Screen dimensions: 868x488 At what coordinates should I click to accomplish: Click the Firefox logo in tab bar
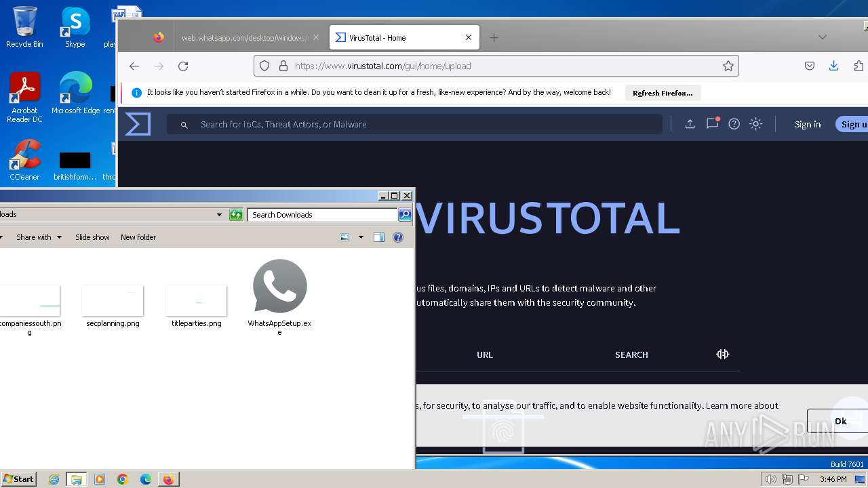(159, 37)
